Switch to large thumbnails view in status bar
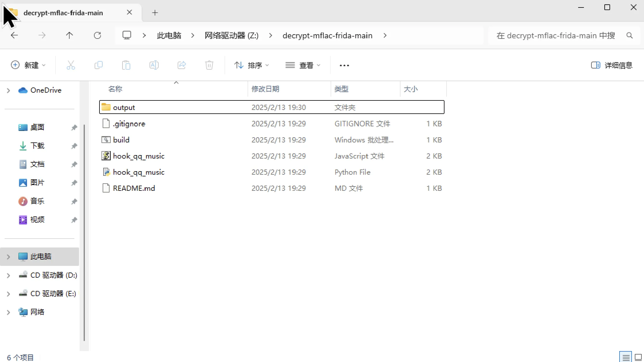The width and height of the screenshot is (644, 362). 638,357
